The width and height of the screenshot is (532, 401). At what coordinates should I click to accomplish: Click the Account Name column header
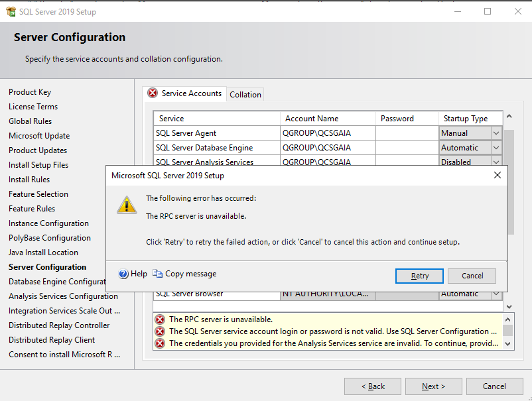pyautogui.click(x=328, y=118)
